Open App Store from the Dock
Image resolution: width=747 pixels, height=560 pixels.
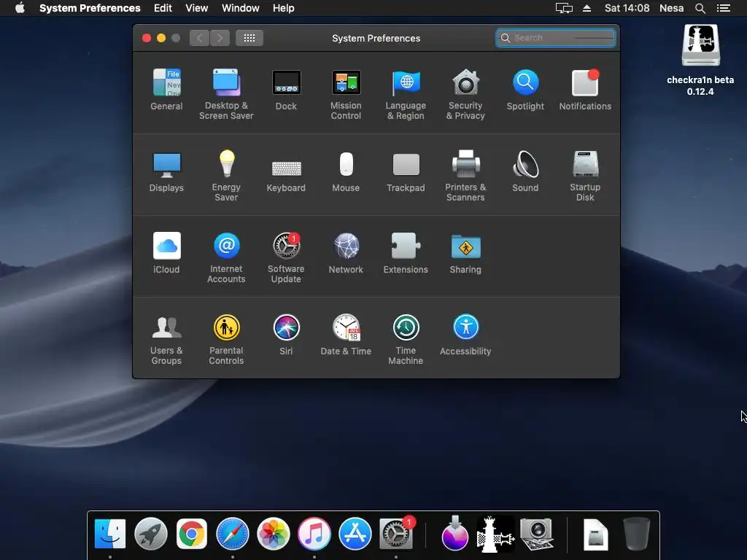click(x=355, y=534)
